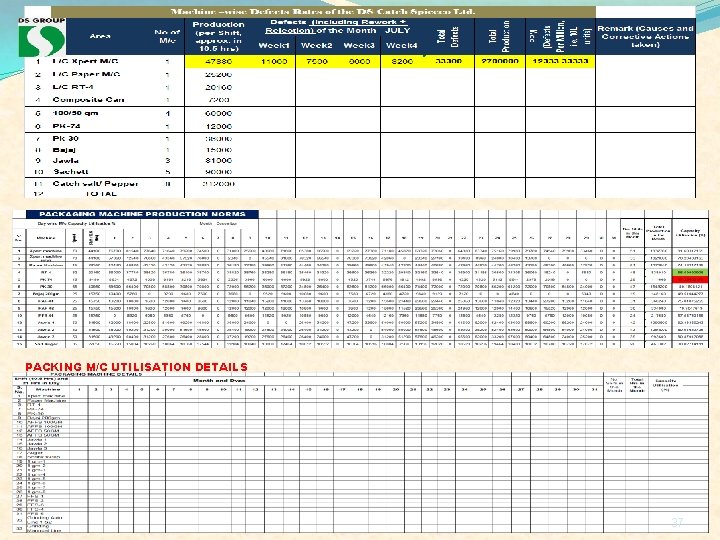Select the PK-74 row label
720x540 pixels.
pyautogui.click(x=67, y=126)
